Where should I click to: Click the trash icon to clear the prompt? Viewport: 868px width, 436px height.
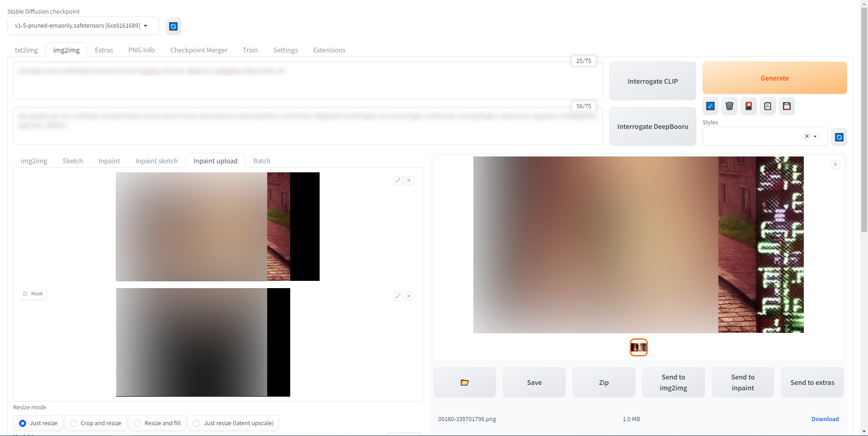coord(729,106)
